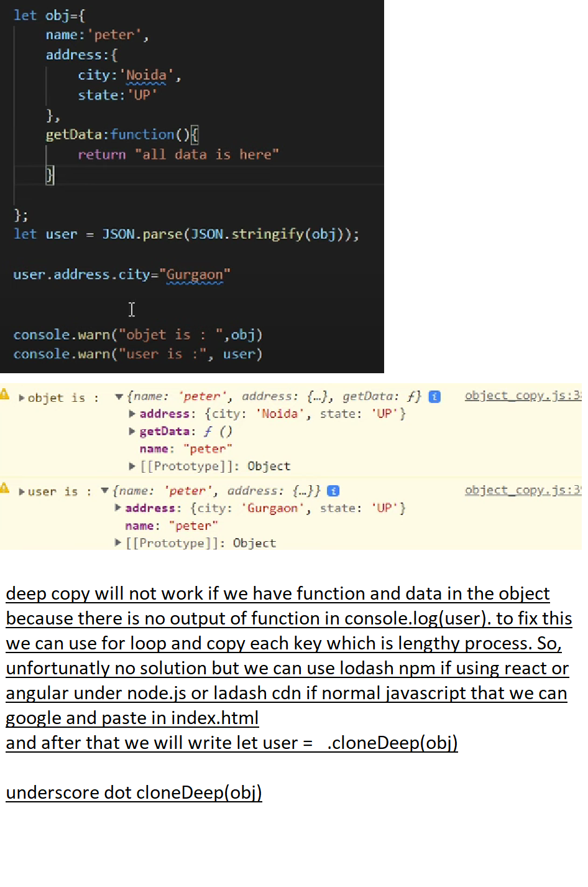588x887 pixels.
Task: Click the JSON.parse(JSON.stringify(obj)) code line
Action: click(186, 235)
